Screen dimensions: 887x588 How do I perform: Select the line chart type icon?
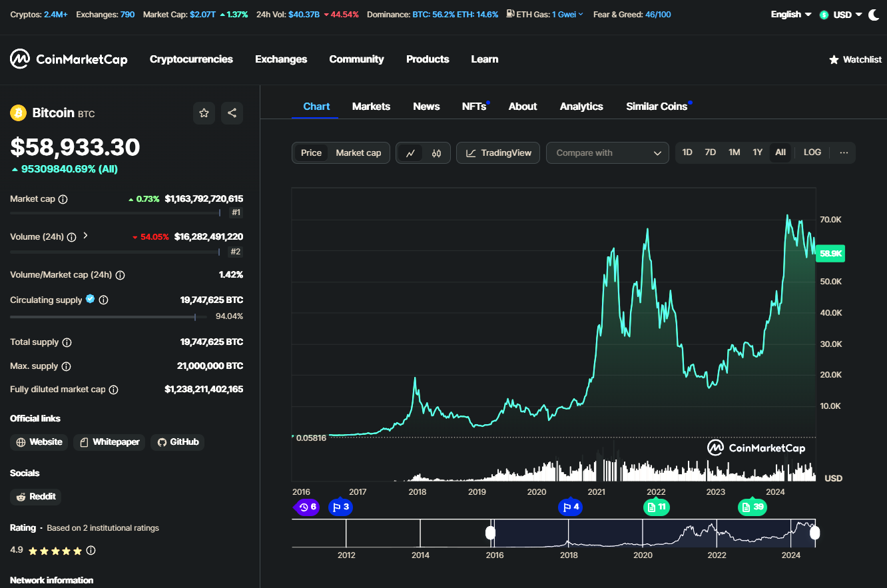coord(410,153)
